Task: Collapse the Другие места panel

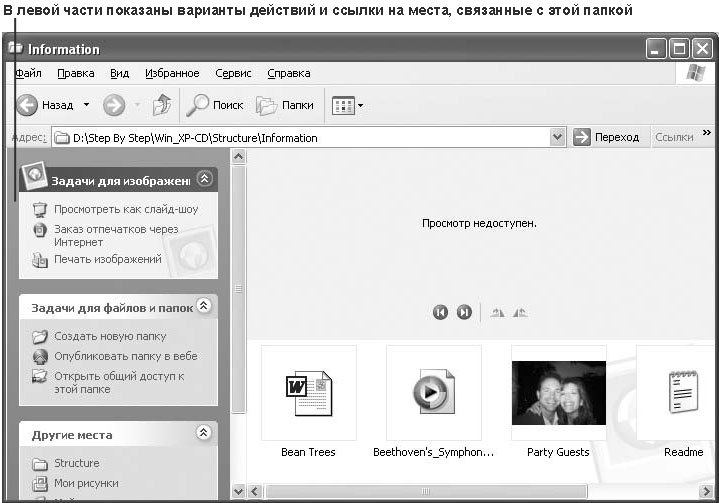Action: [203, 432]
